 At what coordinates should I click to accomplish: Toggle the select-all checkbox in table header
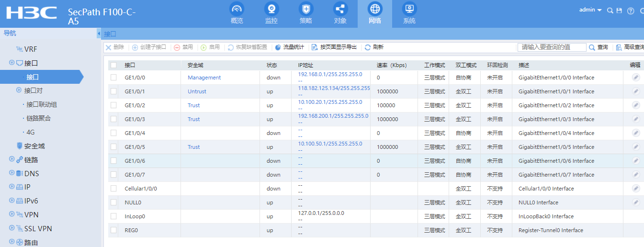tap(113, 65)
